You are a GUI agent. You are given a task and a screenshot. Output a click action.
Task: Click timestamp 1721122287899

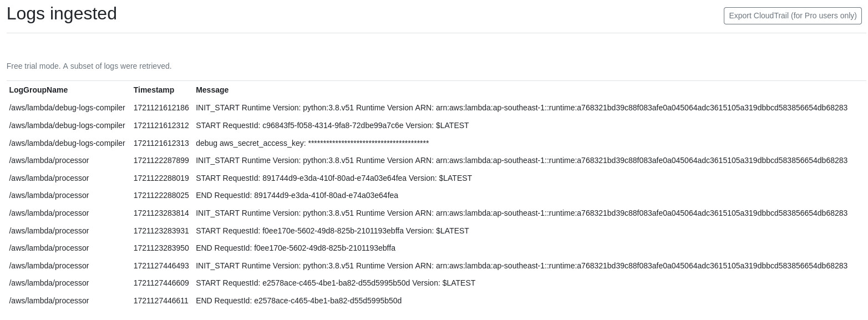coord(161,160)
